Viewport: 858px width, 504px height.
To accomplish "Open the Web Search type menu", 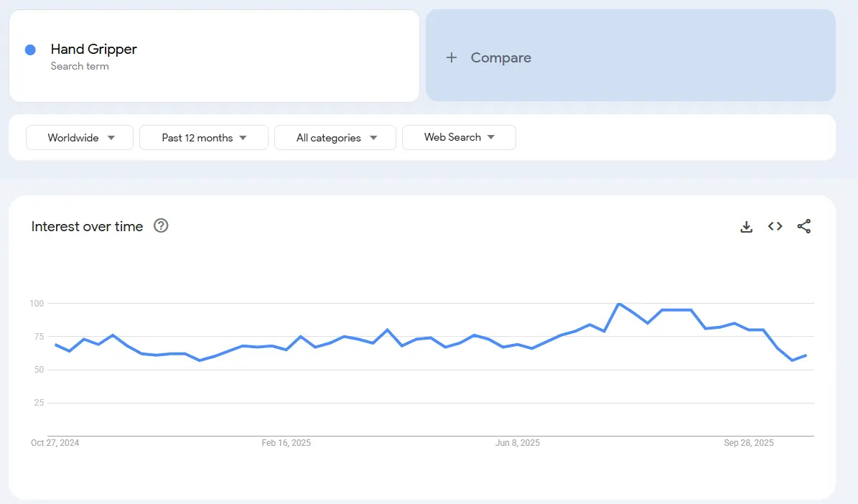I will pyautogui.click(x=459, y=137).
